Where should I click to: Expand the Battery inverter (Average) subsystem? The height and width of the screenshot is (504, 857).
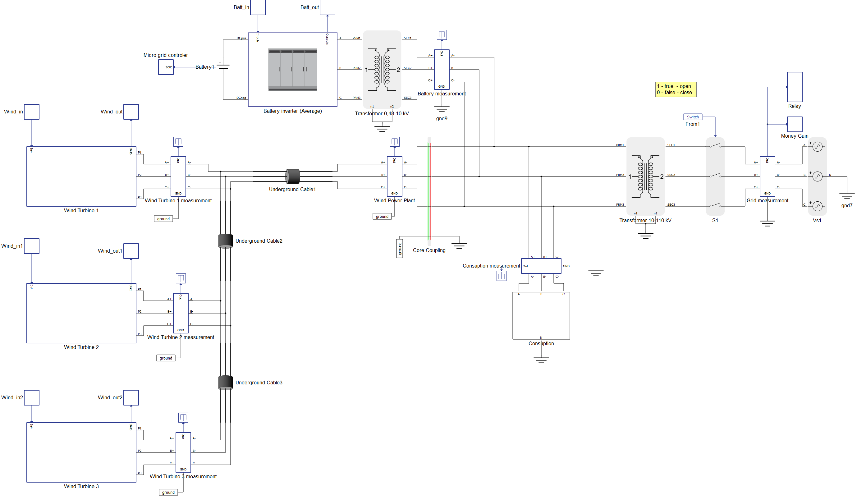(292, 69)
